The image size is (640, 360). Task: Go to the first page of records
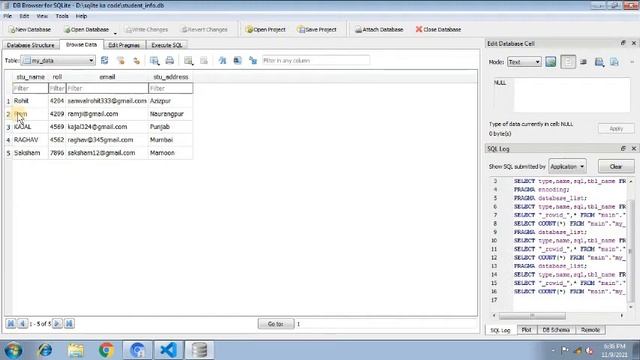point(11,324)
